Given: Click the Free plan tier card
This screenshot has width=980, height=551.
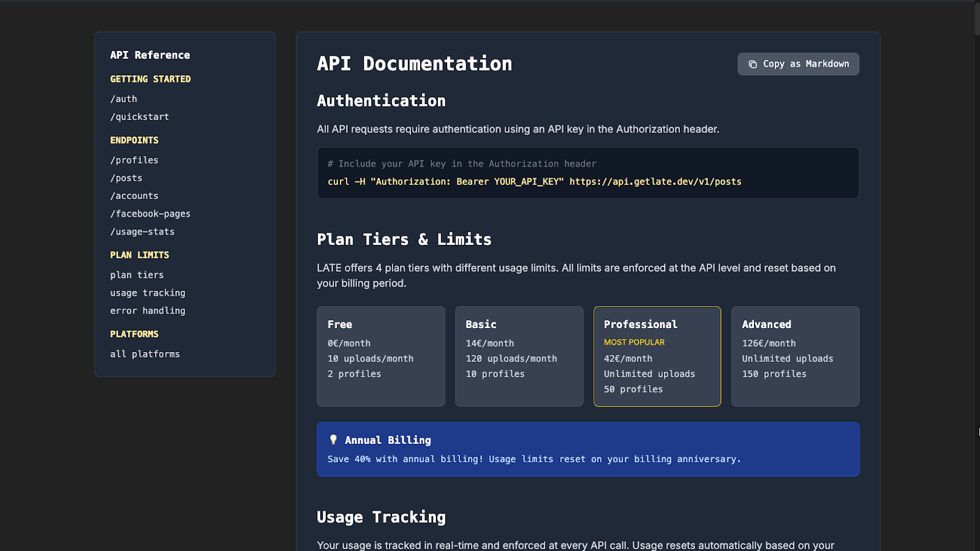Looking at the screenshot, I should (x=380, y=356).
